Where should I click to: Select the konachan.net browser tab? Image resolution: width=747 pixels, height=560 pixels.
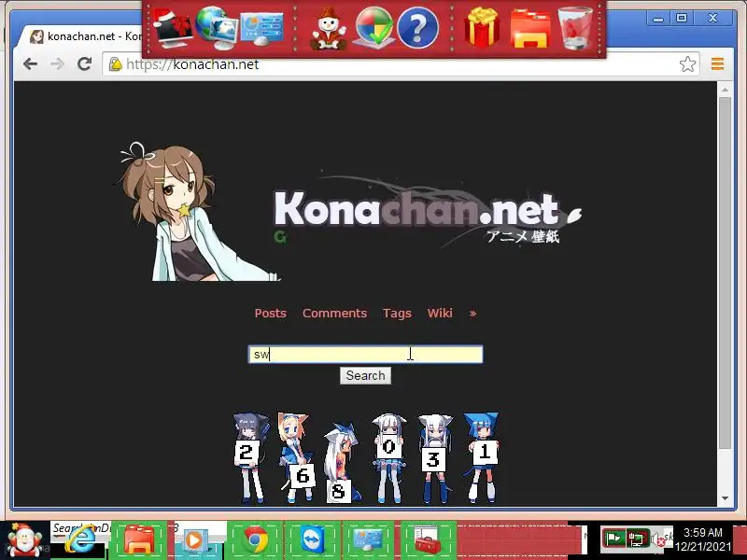[86, 36]
